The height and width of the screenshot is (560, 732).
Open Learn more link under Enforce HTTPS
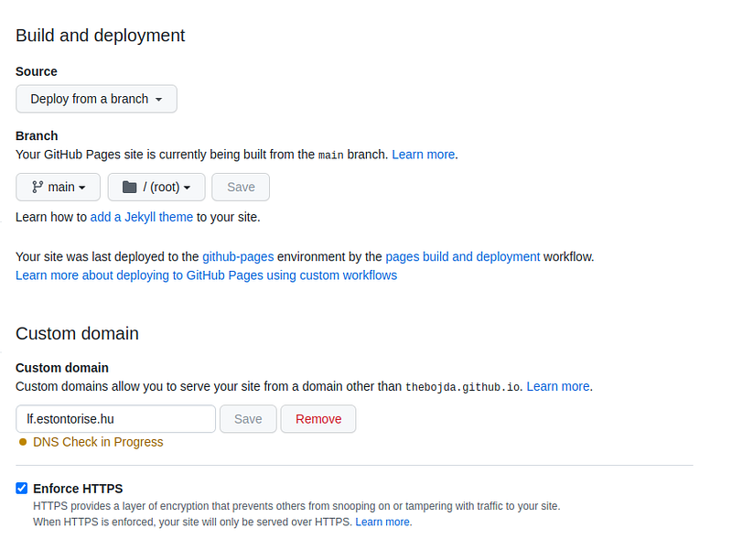pos(382,522)
